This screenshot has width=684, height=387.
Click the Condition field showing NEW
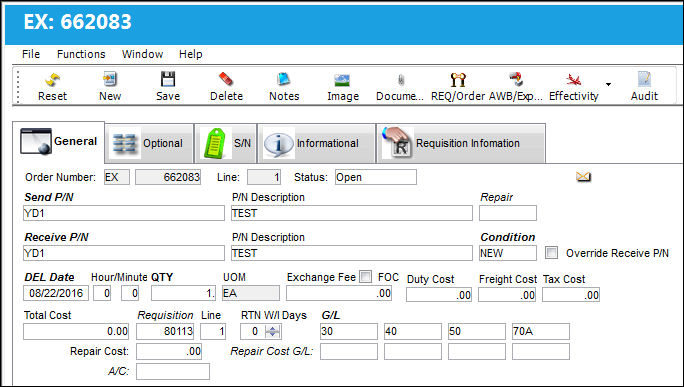point(508,253)
